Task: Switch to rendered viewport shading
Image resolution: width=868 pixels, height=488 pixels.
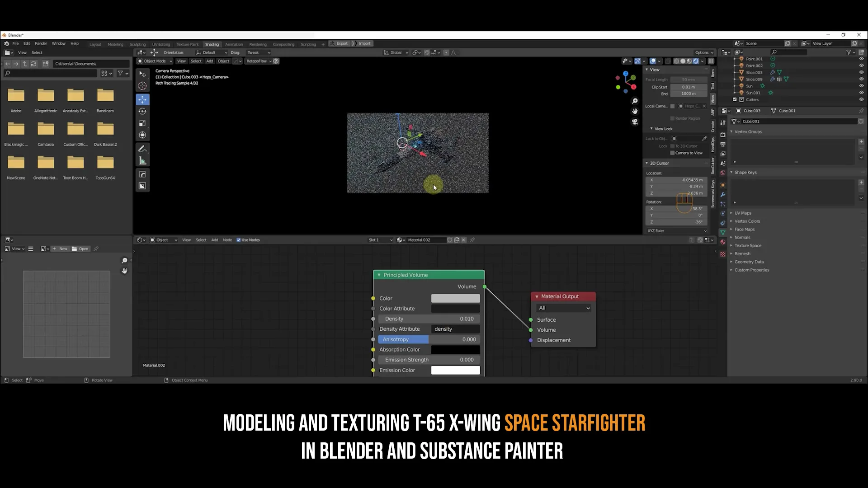Action: (x=696, y=61)
